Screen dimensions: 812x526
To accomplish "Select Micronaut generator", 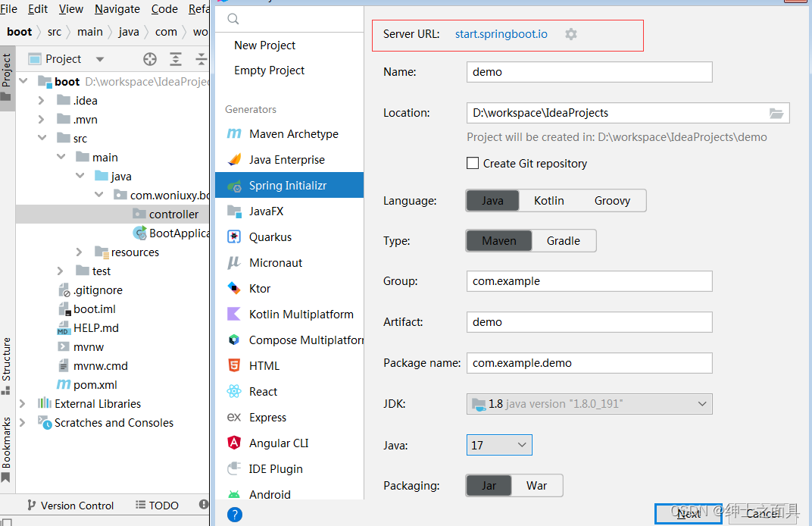I will [x=289, y=263].
